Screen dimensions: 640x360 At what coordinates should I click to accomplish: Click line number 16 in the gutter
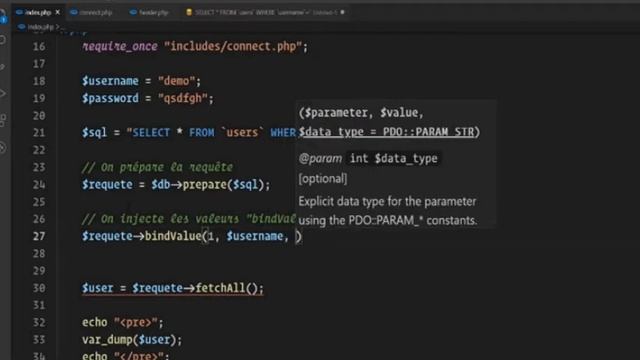39,47
